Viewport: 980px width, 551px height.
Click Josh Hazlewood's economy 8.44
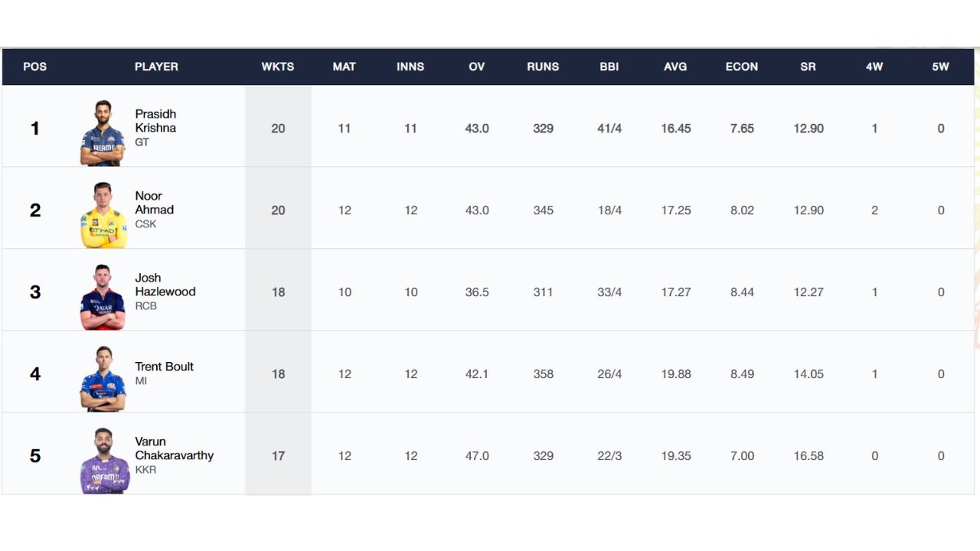click(742, 292)
